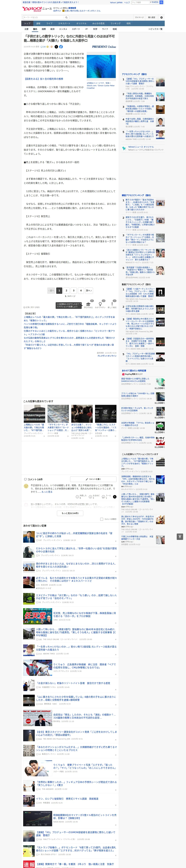This screenshot has width=186, height=868.
Task: Select the スポーツ category
Action: click(76, 29)
